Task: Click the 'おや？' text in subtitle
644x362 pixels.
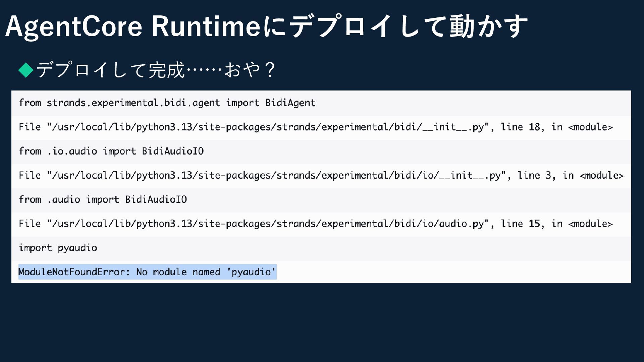Action: tap(250, 70)
